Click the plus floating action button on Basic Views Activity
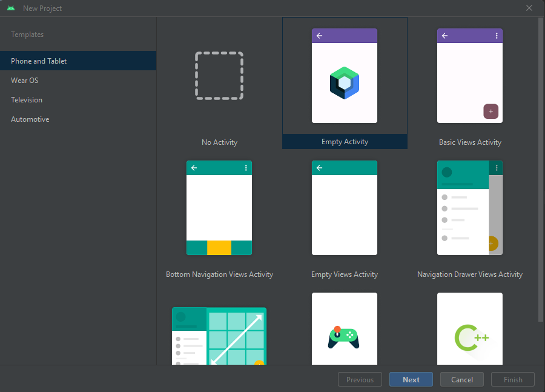The width and height of the screenshot is (545, 392). (x=491, y=111)
